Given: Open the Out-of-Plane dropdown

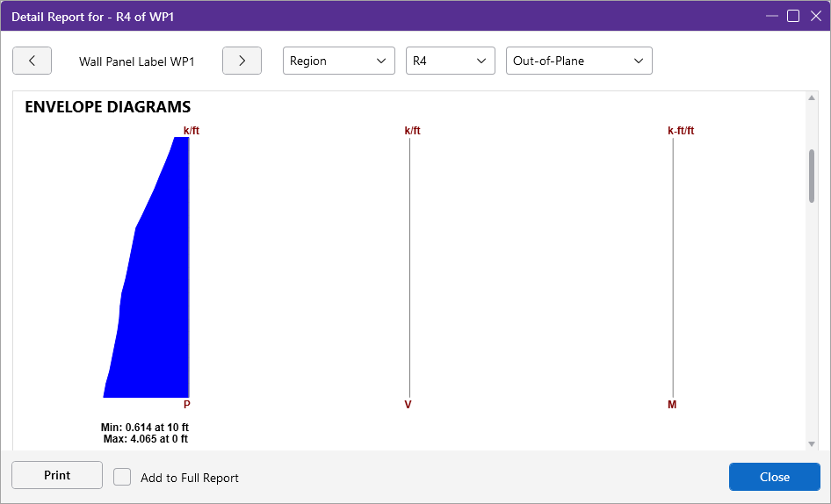Looking at the screenshot, I should pyautogui.click(x=579, y=61).
